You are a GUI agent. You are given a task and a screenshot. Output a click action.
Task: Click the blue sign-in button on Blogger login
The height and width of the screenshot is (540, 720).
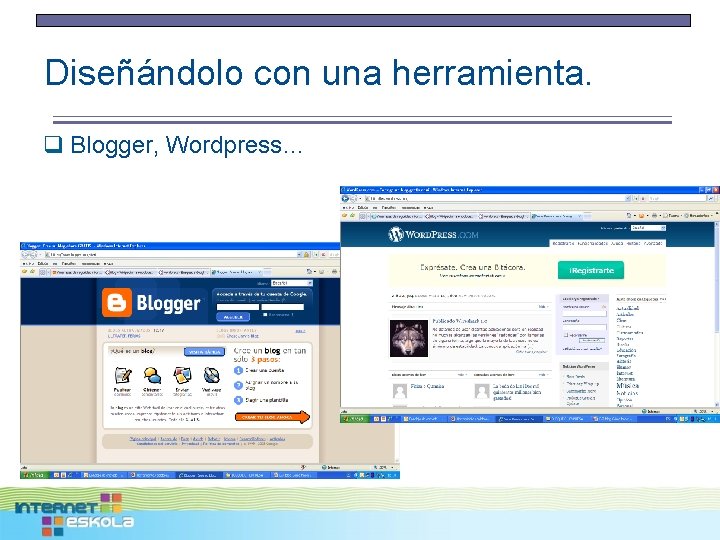(233, 317)
